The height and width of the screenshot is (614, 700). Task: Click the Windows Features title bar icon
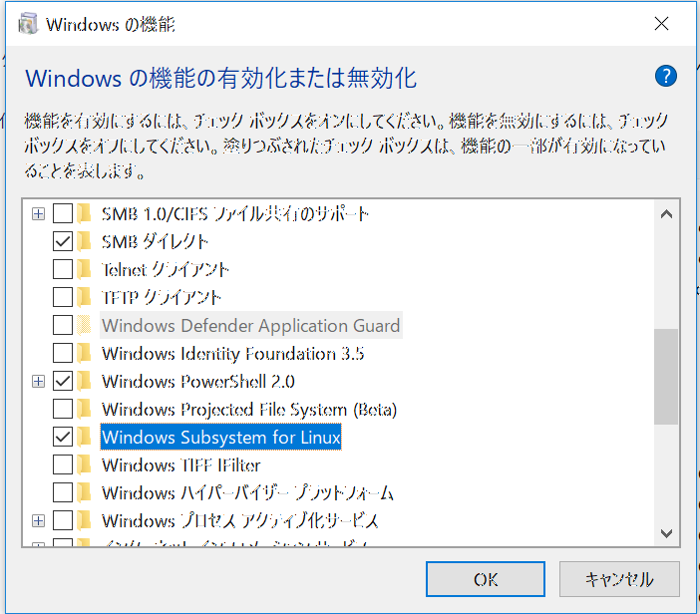pos(28,24)
